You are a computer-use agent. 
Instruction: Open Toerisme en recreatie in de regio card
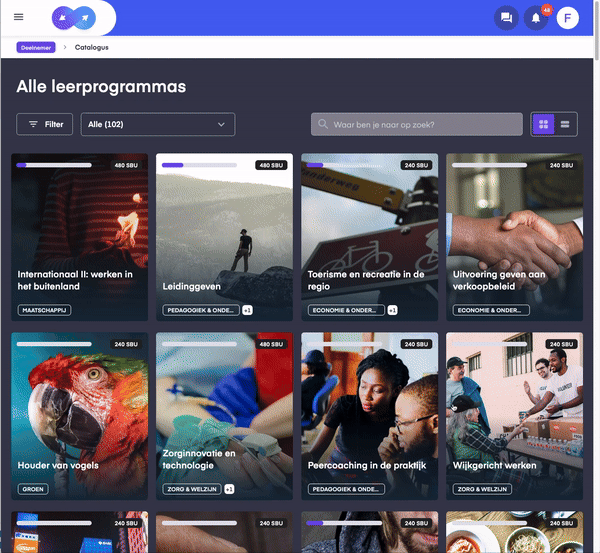click(370, 237)
